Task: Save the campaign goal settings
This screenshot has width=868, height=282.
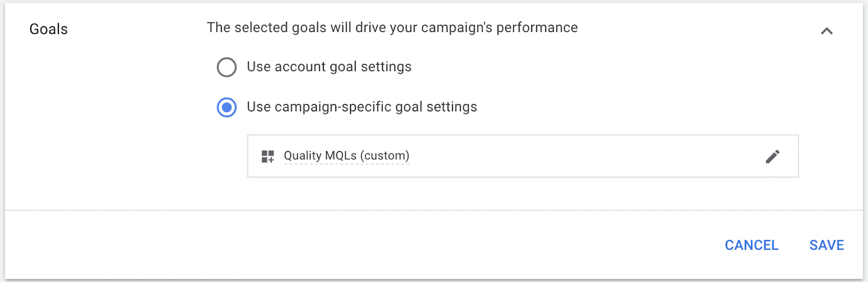Action: click(826, 246)
